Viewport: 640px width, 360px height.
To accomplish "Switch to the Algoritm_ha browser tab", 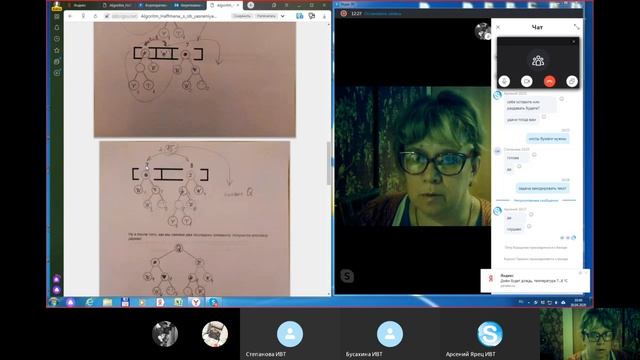I will click(117, 5).
